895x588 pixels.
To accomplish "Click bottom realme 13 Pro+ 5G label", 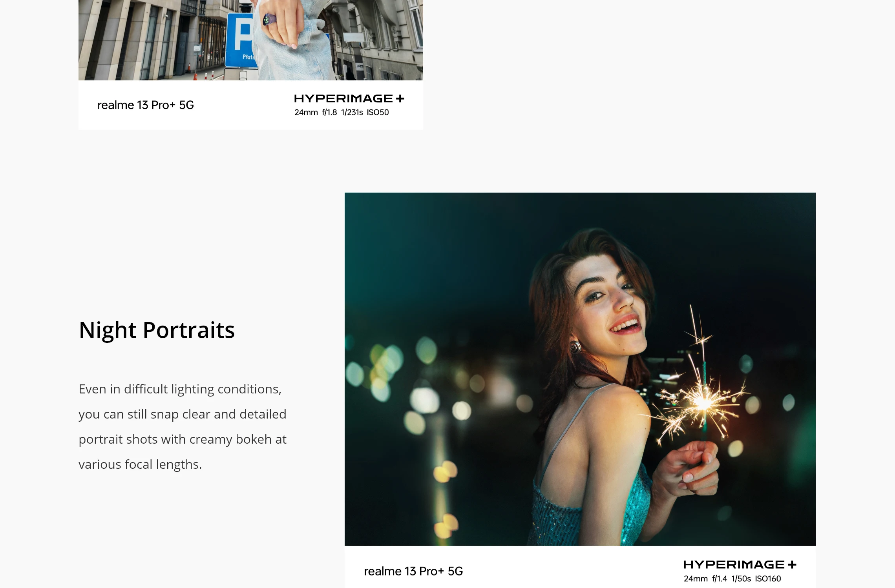I will pyautogui.click(x=413, y=571).
